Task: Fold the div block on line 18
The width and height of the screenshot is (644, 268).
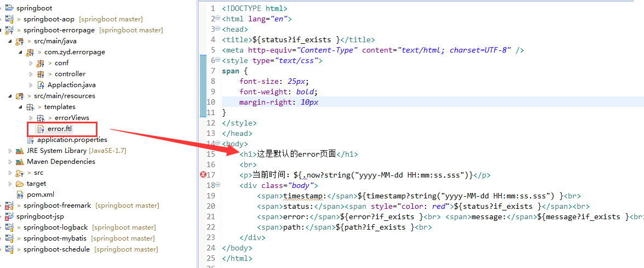Action: (218, 185)
